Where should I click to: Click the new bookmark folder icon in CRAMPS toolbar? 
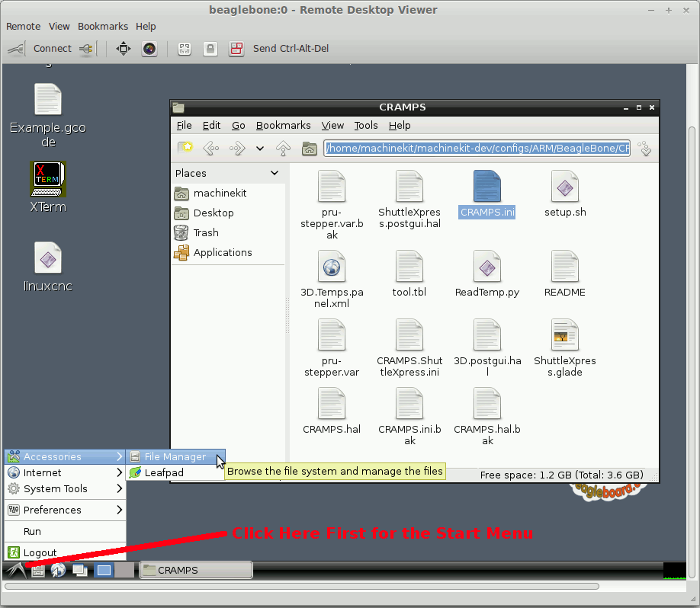pyautogui.click(x=185, y=148)
